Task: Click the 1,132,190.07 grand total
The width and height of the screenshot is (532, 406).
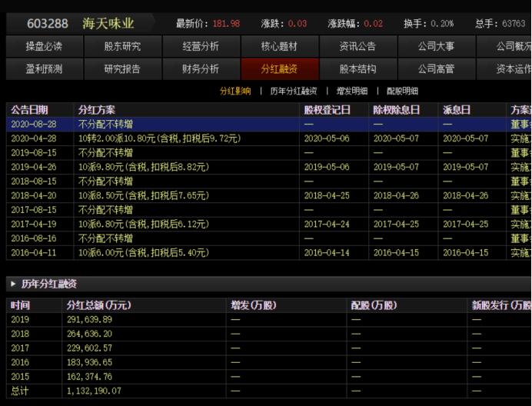Action: coord(94,391)
